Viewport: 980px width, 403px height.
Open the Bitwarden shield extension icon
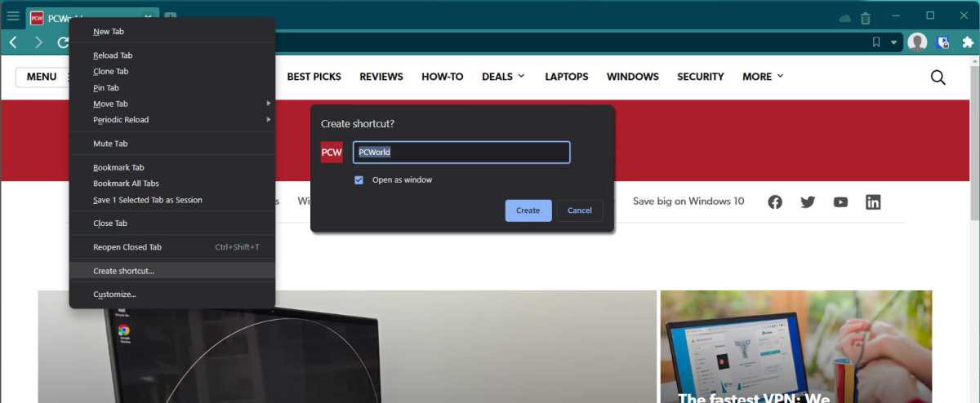tap(943, 42)
